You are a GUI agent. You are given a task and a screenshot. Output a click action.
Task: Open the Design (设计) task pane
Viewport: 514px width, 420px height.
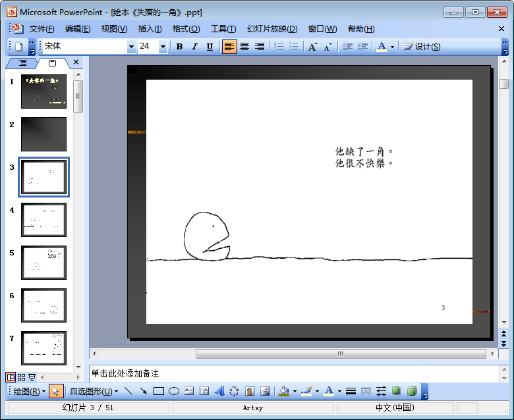tap(422, 47)
